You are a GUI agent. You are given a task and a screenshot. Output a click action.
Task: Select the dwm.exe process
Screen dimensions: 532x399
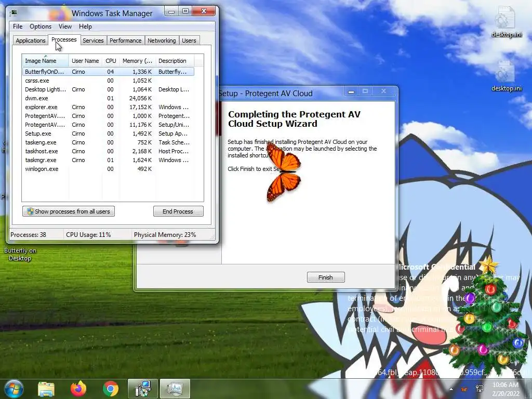[108, 98]
